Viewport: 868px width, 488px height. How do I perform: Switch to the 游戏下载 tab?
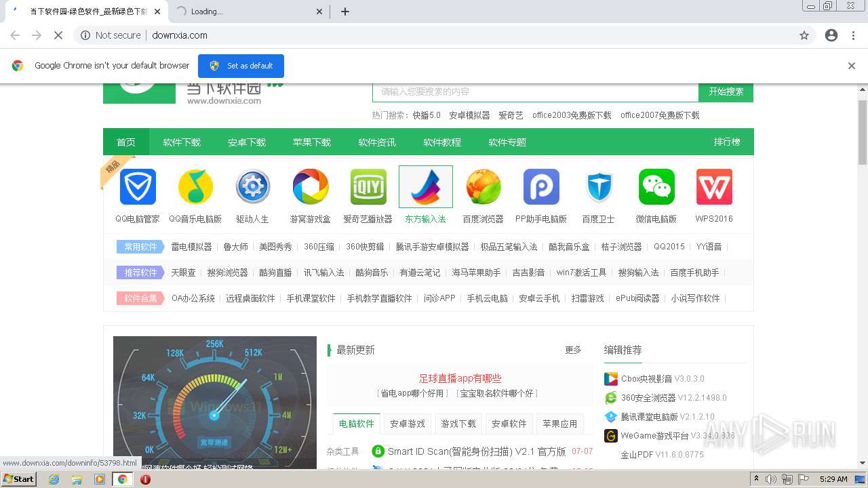coord(458,424)
